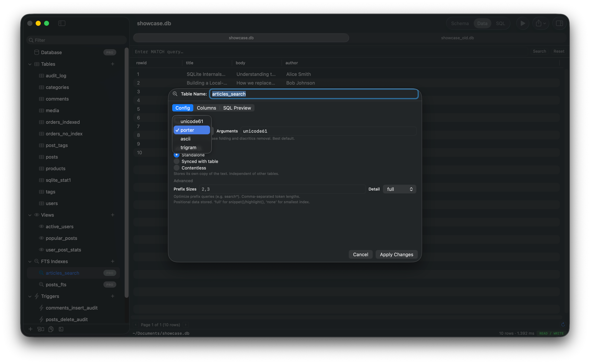Open the export/share icon in the toolbar
The height and width of the screenshot is (364, 590).
539,23
